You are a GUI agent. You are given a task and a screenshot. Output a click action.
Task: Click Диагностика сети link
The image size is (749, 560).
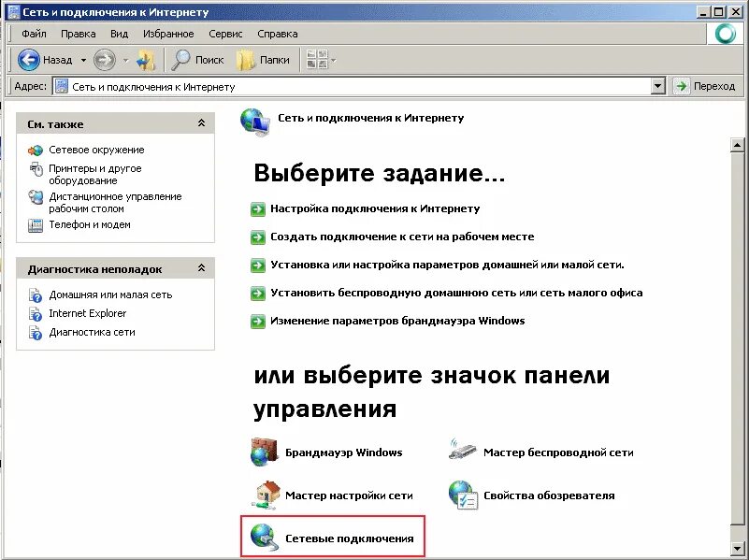(92, 332)
